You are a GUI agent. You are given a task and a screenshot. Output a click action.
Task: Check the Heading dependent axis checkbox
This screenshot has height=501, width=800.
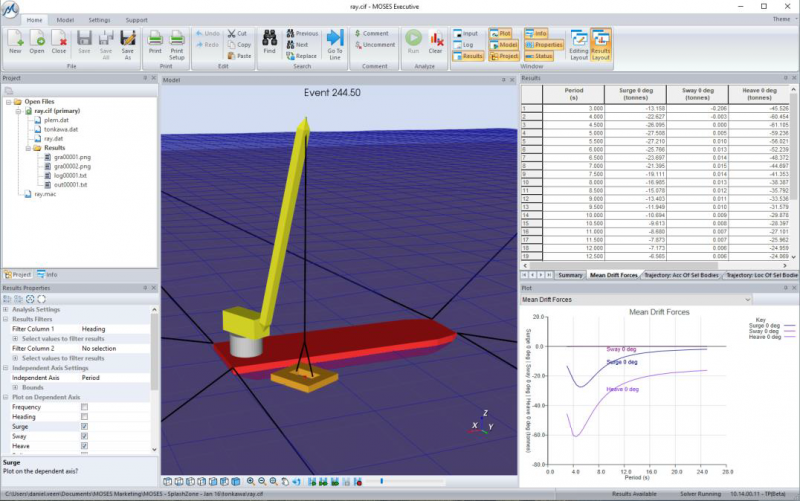[84, 417]
